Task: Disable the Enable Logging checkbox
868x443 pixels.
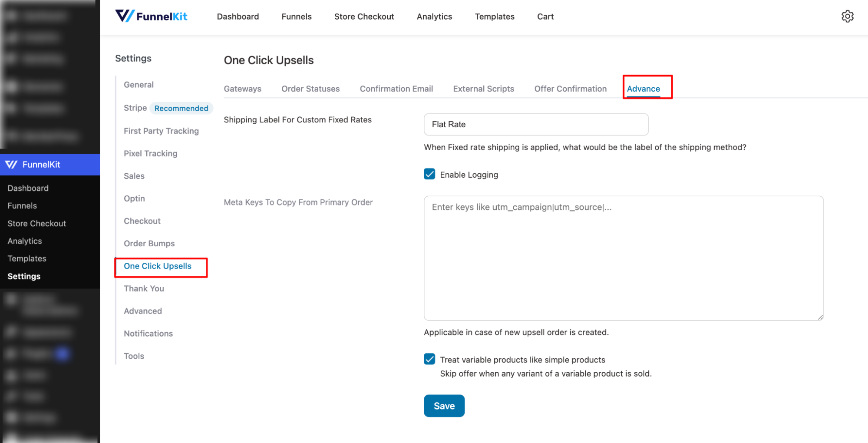Action: [x=429, y=174]
